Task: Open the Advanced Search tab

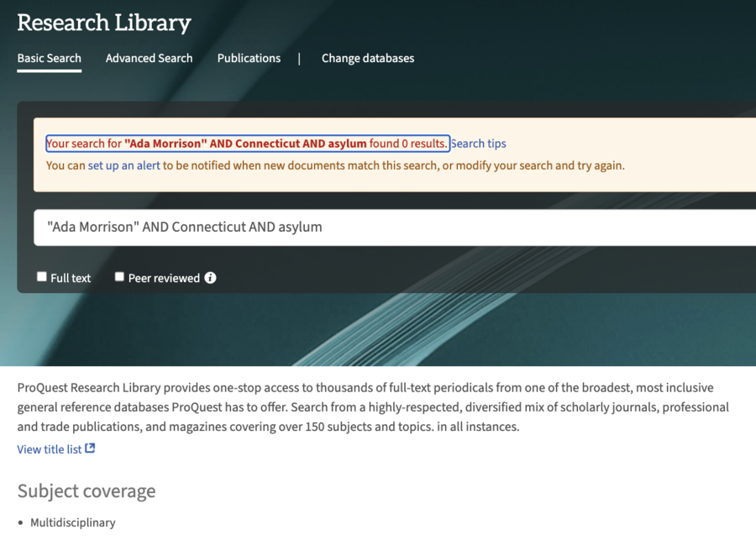Action: point(149,58)
